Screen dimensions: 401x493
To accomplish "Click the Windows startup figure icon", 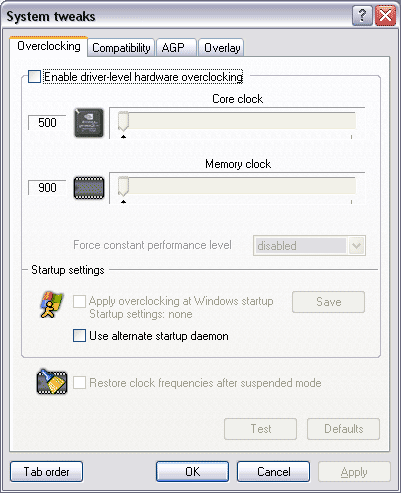I will 52,305.
